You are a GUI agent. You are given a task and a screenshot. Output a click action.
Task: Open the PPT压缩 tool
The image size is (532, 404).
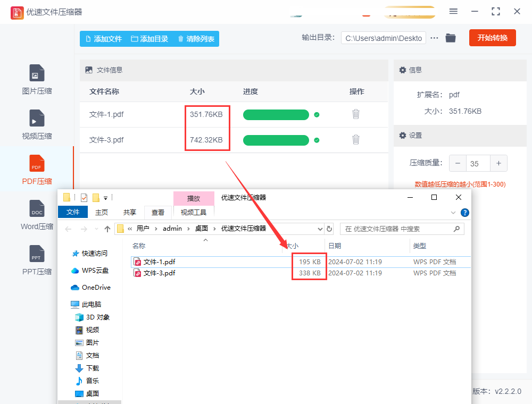pos(37,260)
